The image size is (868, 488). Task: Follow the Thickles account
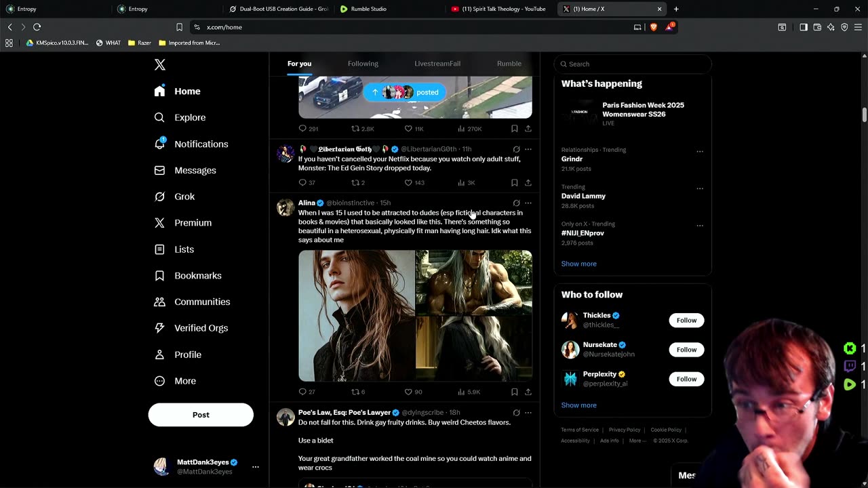[686, 320]
